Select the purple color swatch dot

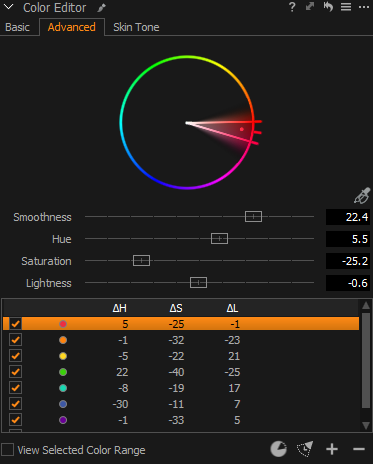click(63, 420)
